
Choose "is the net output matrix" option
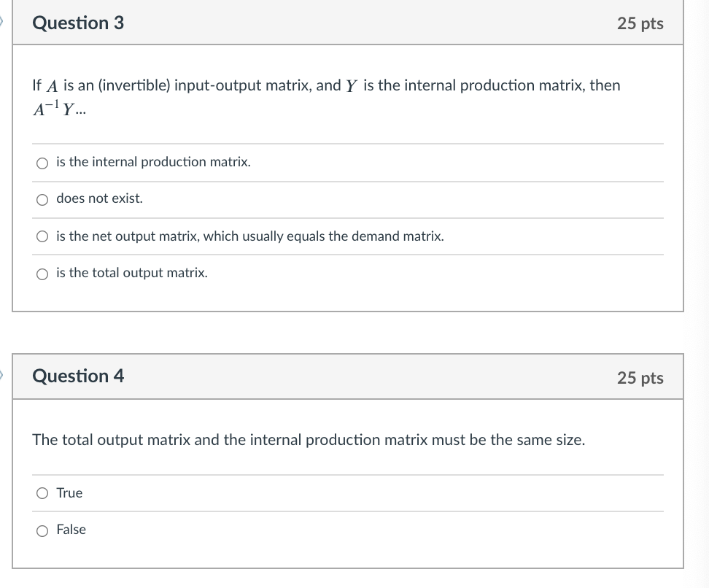(x=42, y=236)
